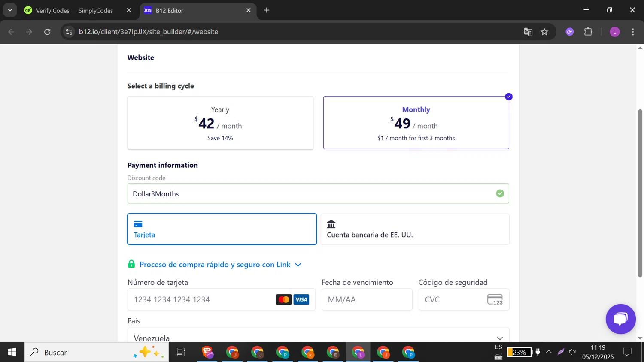Open the chat support bubble

pyautogui.click(x=620, y=319)
